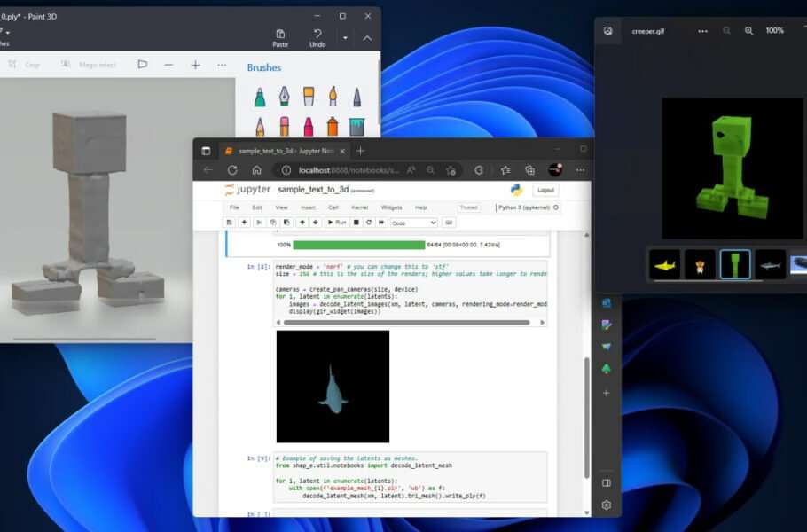The width and height of the screenshot is (807, 532).
Task: Select the fill bucket in Paint 3D
Action: tap(356, 127)
